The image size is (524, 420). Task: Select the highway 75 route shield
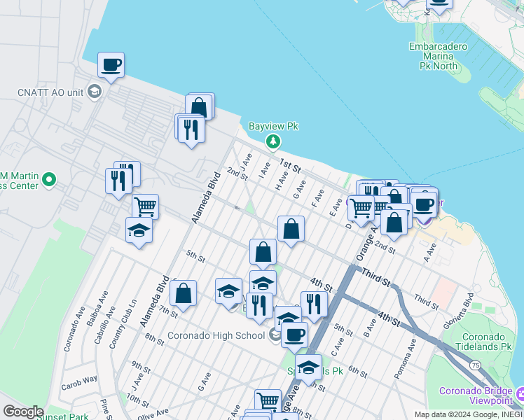[475, 365]
